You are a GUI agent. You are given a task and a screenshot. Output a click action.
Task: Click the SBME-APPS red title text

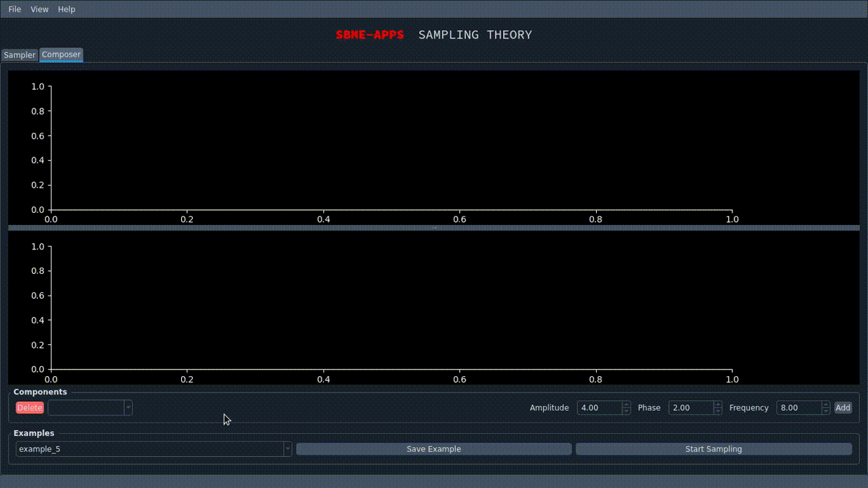(370, 35)
